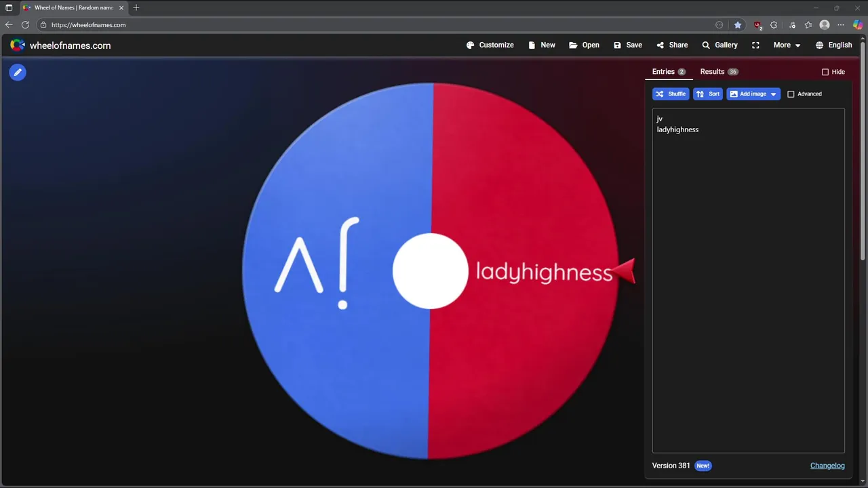Screen dimensions: 868x488
Task: Click the browser address bar URL
Action: tap(88, 25)
